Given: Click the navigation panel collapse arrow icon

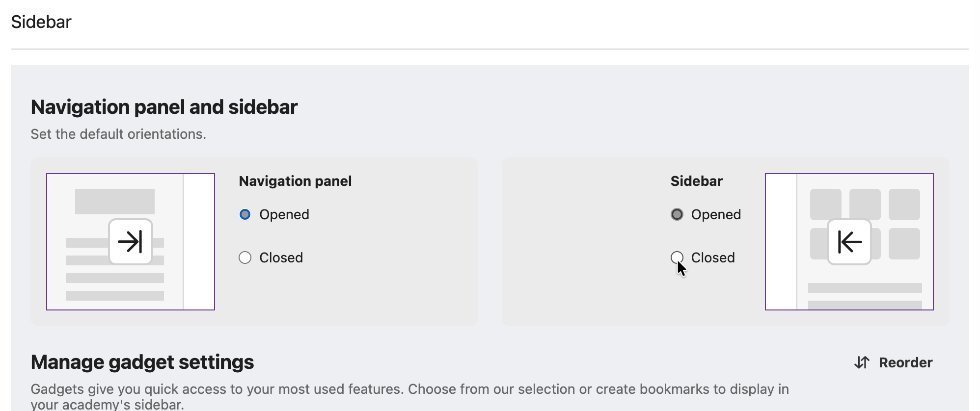Looking at the screenshot, I should click(131, 242).
